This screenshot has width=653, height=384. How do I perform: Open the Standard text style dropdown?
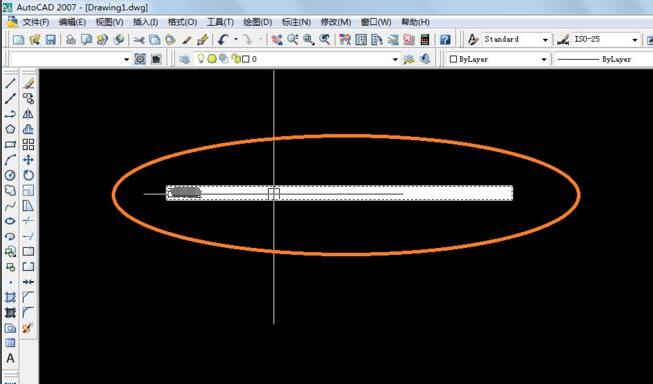point(545,40)
